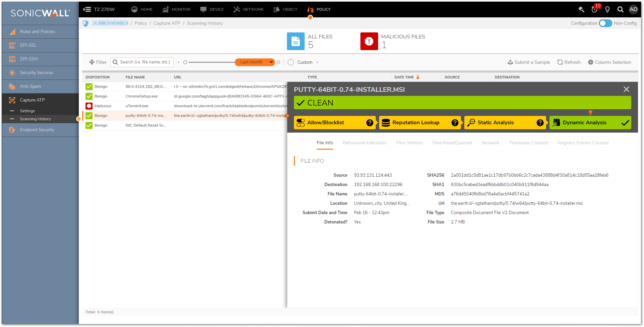Click the Refresh icon button

(560, 62)
